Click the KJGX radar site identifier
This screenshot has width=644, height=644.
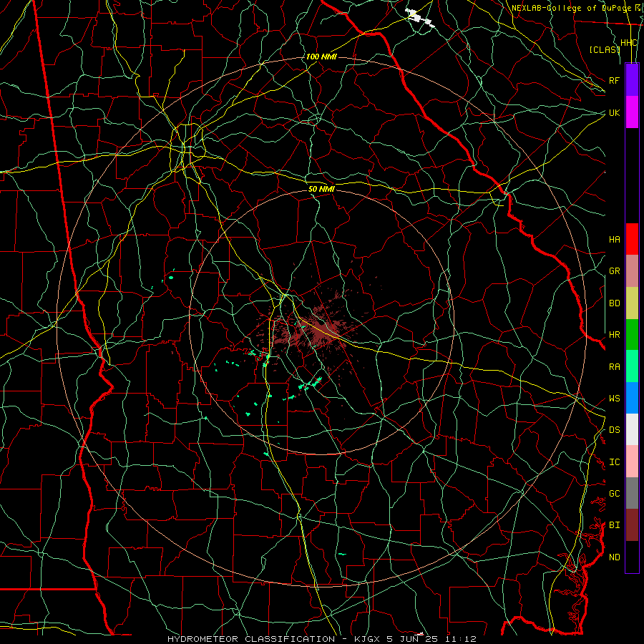coord(369,639)
